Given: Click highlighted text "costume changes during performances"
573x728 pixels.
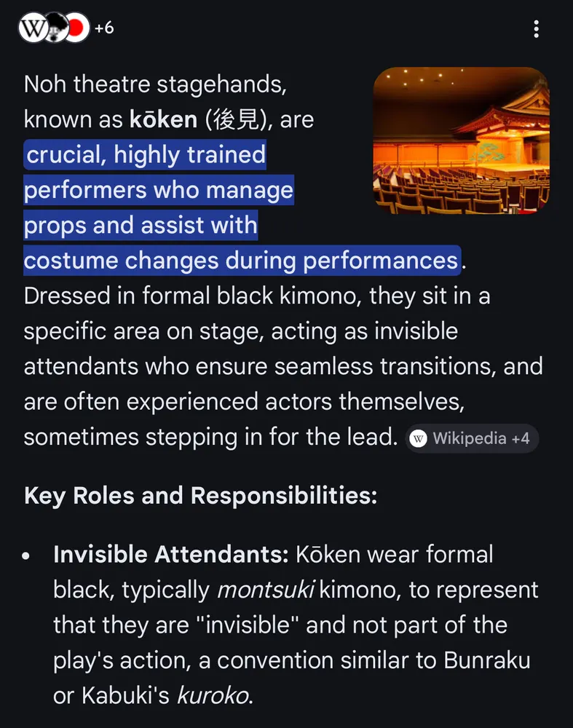Looking at the screenshot, I should pyautogui.click(x=240, y=260).
